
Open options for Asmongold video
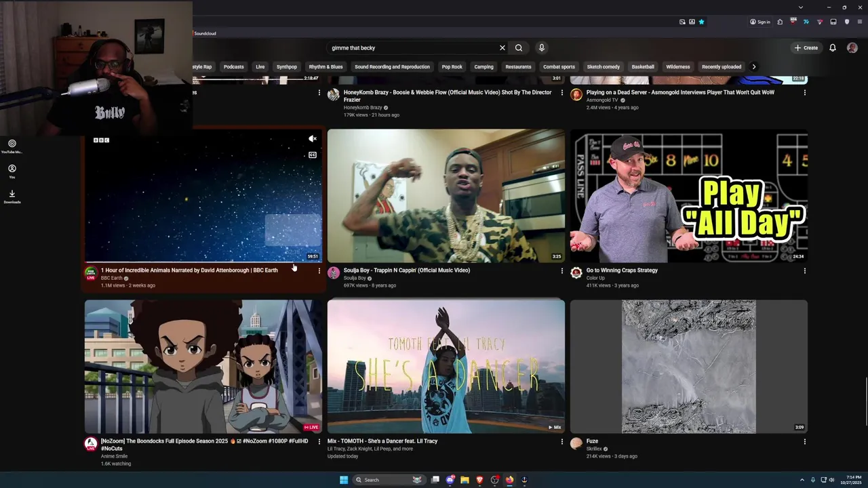tap(805, 92)
